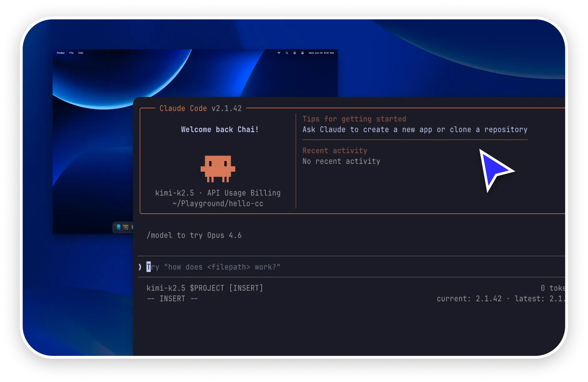Click the "Tips for getting started" heading
Screen dimensions: 588x382
pos(354,119)
